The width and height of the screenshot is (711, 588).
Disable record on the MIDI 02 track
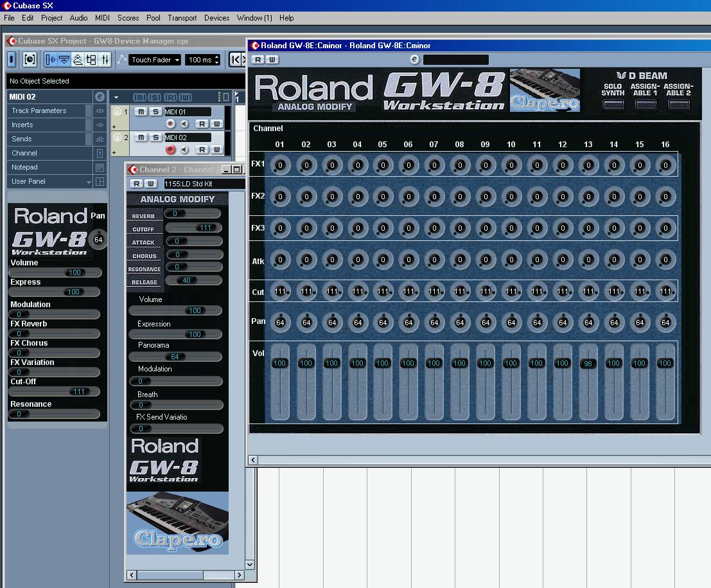(x=170, y=150)
